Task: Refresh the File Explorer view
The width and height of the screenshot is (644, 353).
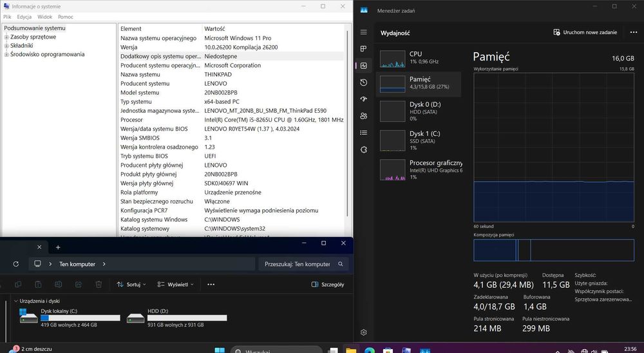Action: (x=15, y=264)
